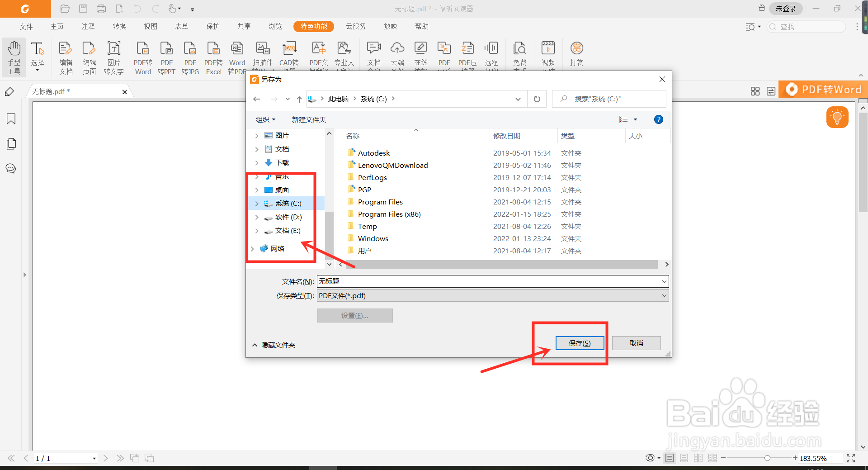Click the PDF to PPT converter
The height and width of the screenshot is (470, 868).
pos(166,57)
